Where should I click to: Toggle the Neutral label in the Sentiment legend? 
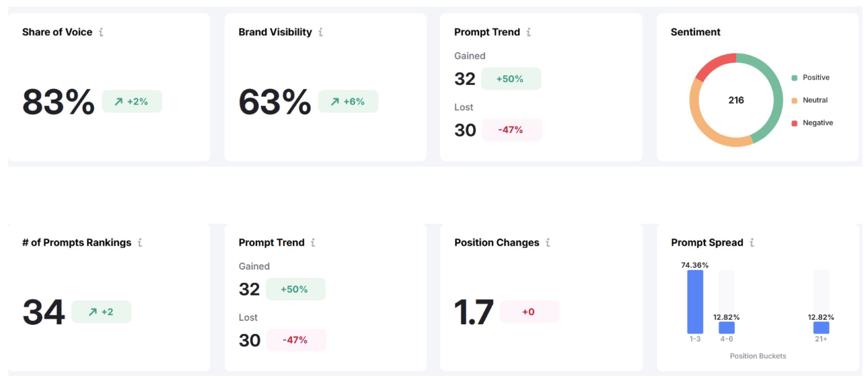[x=815, y=100]
